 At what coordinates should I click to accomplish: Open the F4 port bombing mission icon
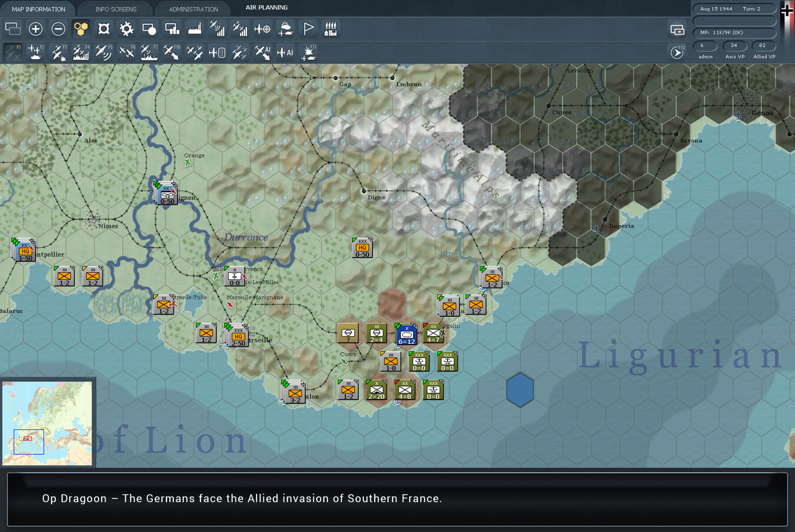[x=82, y=52]
